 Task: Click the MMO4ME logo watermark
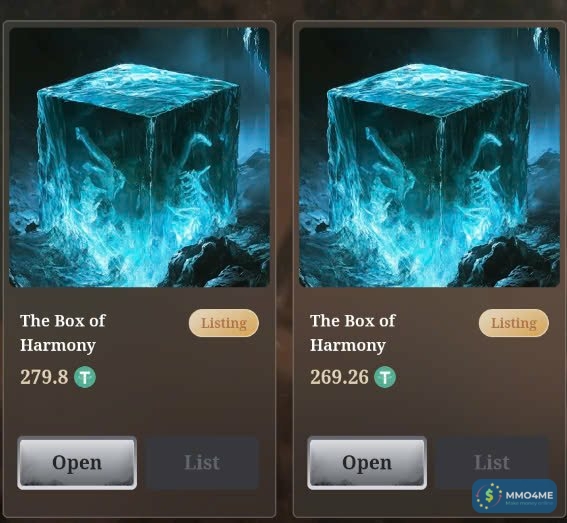515,496
